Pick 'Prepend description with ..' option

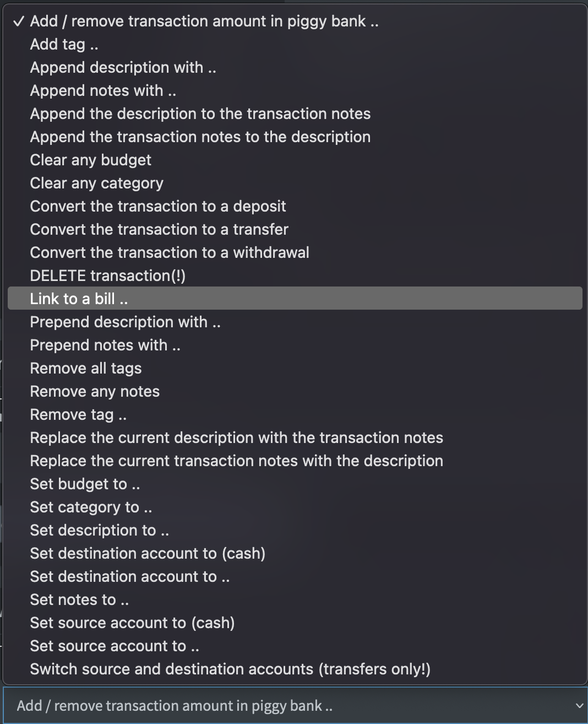tap(125, 322)
